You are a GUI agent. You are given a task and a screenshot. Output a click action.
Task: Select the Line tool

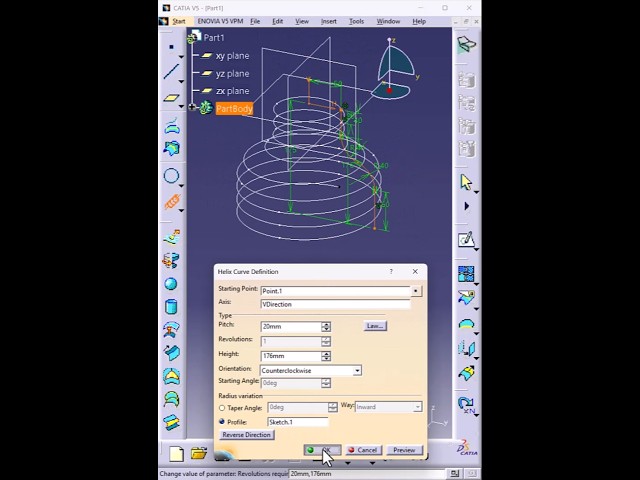pos(171,71)
